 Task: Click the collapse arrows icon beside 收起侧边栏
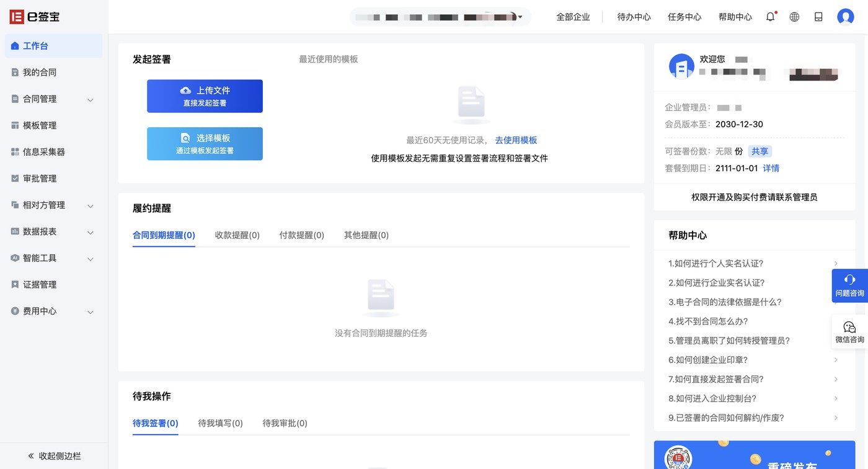[x=31, y=456]
